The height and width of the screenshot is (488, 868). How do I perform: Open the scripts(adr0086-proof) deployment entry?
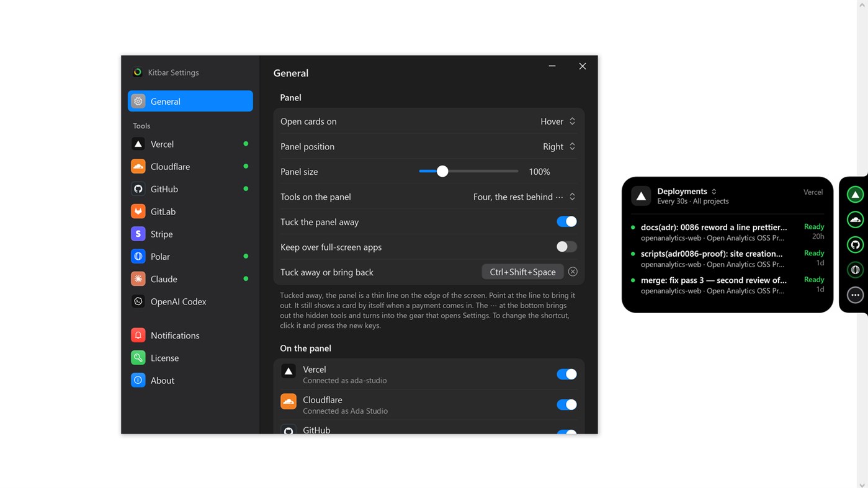click(x=727, y=259)
